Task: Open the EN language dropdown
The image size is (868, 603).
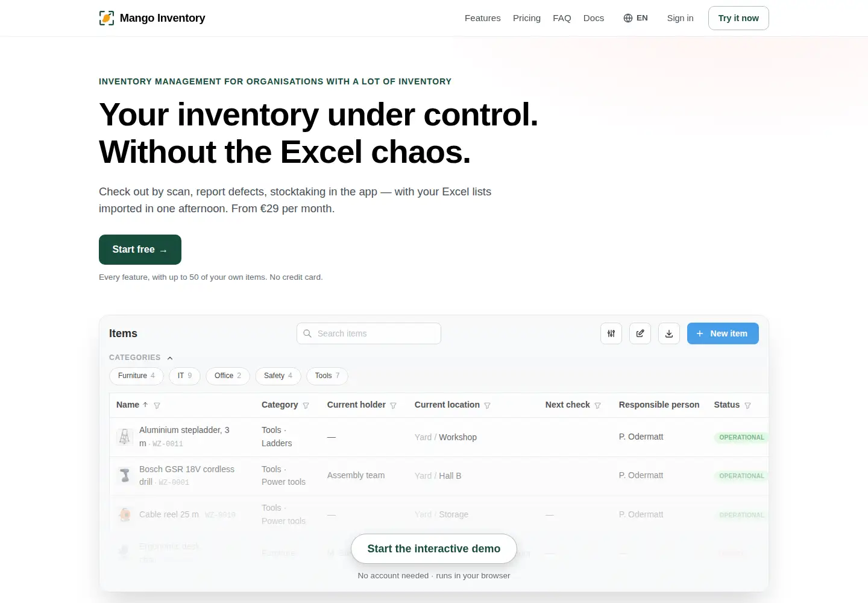Action: (x=635, y=18)
